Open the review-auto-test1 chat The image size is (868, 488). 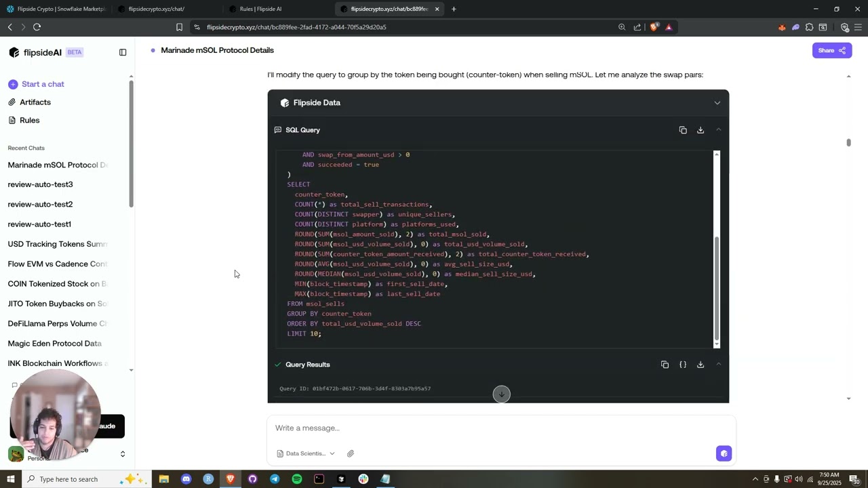pos(39,224)
